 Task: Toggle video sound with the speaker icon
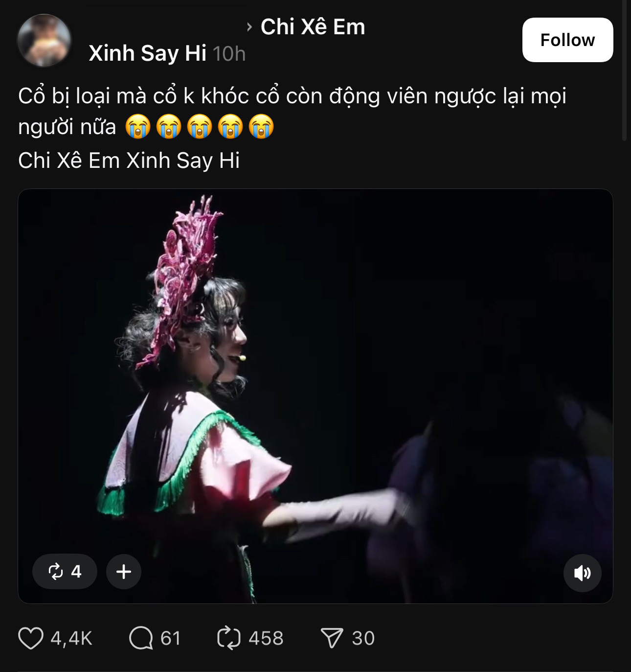pos(582,573)
